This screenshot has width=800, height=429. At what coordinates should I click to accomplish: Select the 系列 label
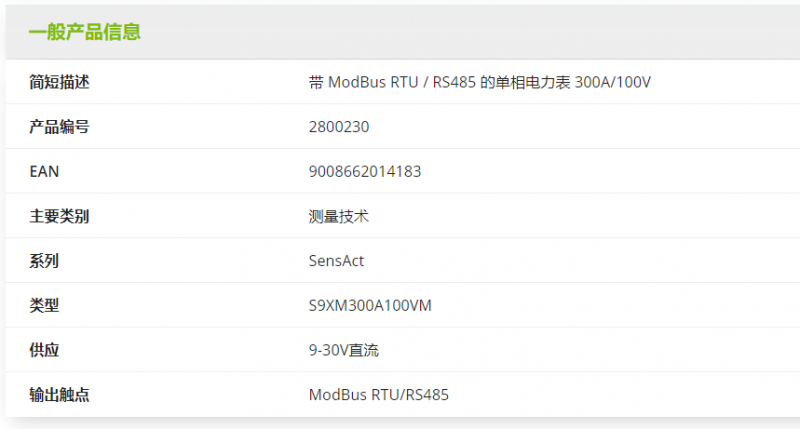click(x=44, y=261)
